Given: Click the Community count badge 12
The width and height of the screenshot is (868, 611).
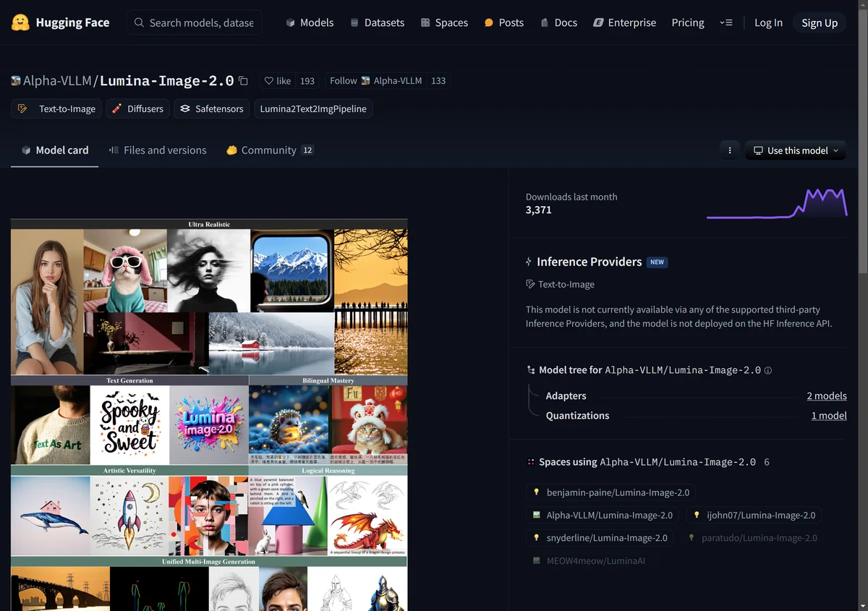Looking at the screenshot, I should click(x=307, y=150).
